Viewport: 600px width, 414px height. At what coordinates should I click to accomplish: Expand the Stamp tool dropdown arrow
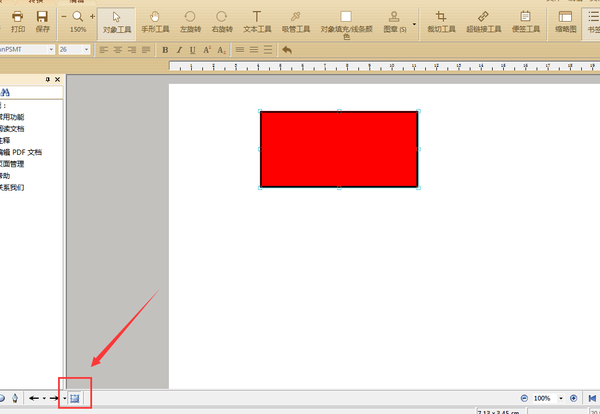[x=414, y=24]
